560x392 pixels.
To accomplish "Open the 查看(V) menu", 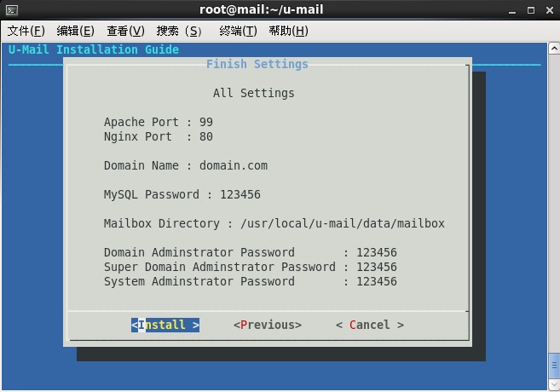I will 125,31.
